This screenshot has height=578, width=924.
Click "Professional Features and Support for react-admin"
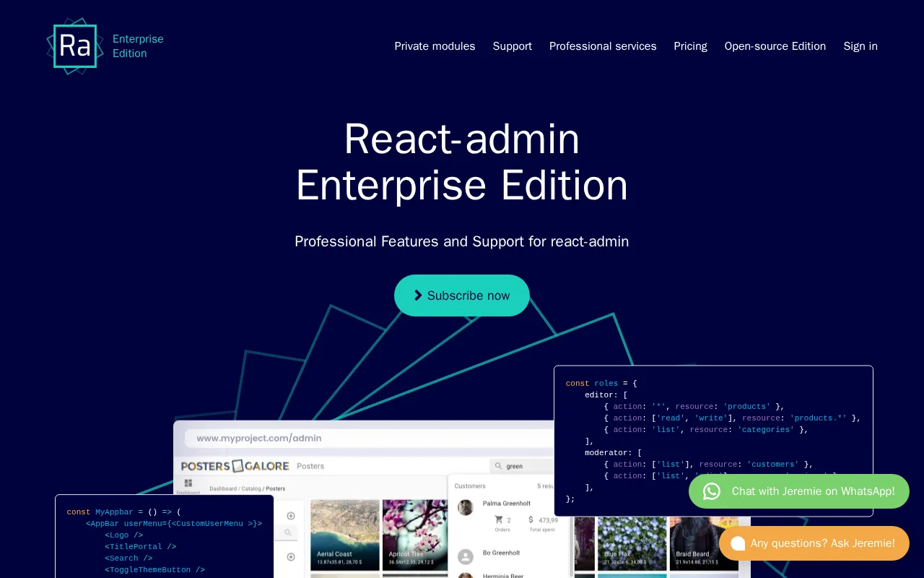[x=462, y=241]
